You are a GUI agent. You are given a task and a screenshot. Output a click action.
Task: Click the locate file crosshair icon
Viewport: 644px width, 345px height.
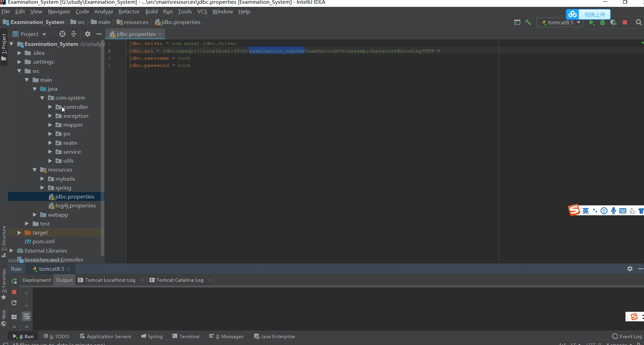pos(62,34)
